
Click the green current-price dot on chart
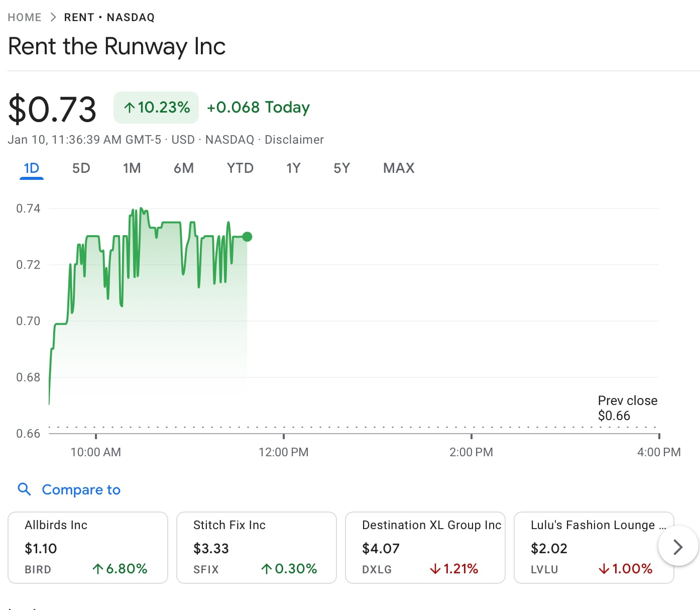[247, 237]
